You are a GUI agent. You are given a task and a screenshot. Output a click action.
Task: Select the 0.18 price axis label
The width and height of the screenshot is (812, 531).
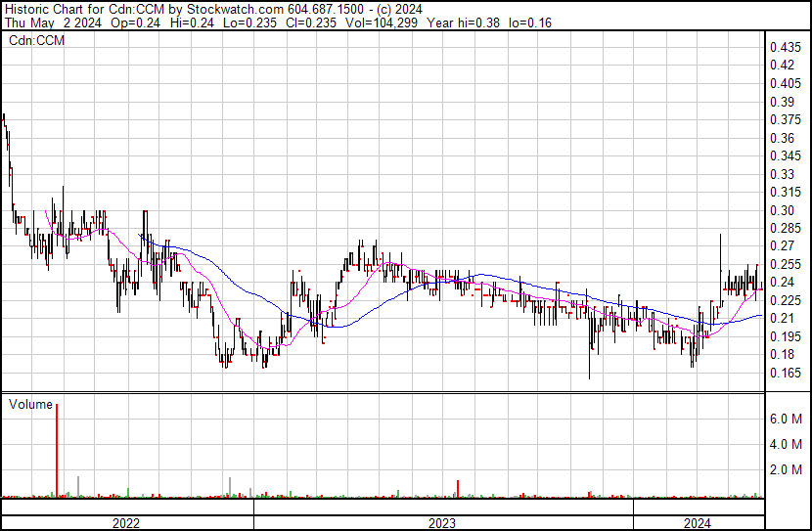click(x=782, y=355)
